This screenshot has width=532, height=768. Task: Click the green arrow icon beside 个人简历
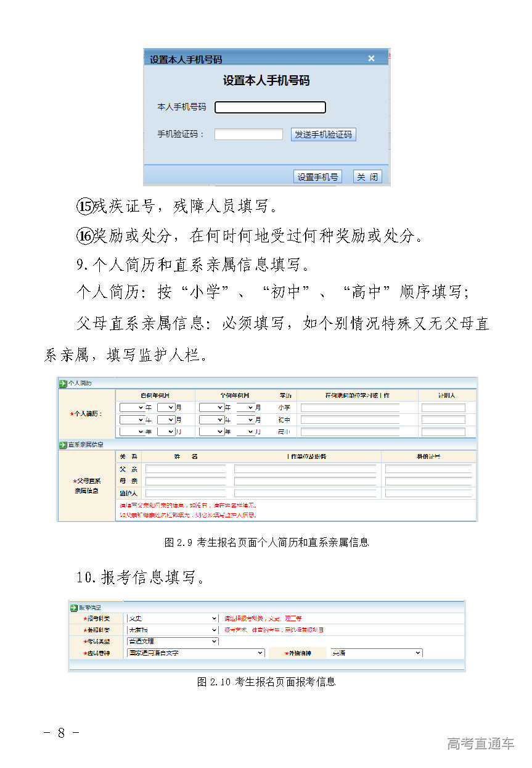click(x=63, y=384)
